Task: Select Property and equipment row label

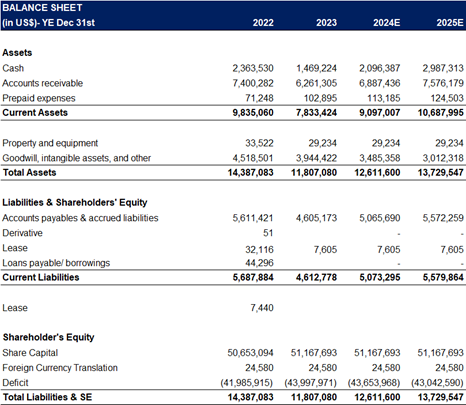Action: click(50, 143)
